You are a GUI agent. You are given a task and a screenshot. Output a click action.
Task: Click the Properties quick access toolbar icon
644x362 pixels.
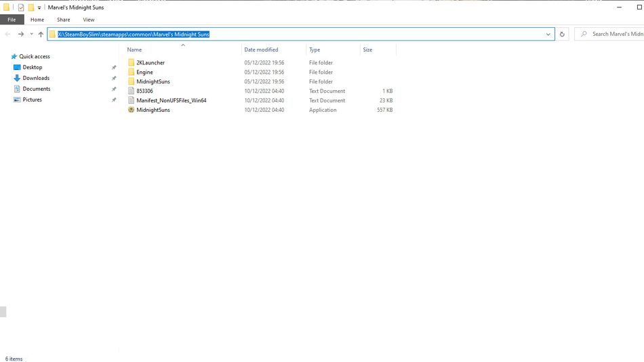pos(20,7)
